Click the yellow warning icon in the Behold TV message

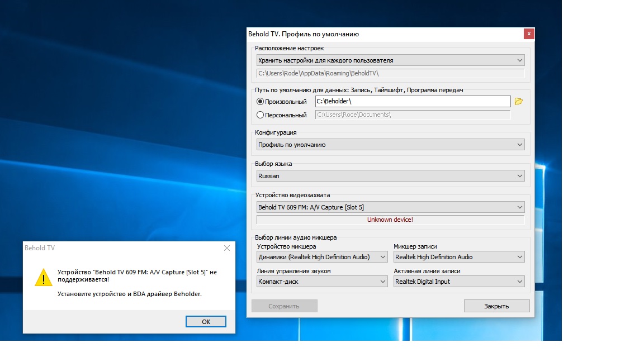(x=44, y=278)
